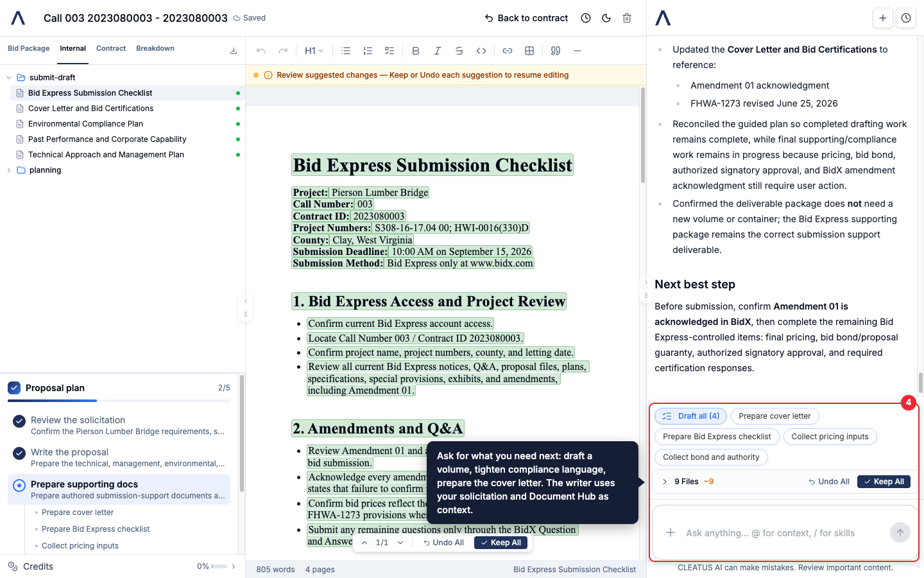Go to previous suggestion with up chevron
This screenshot has width=924, height=578.
tap(364, 543)
